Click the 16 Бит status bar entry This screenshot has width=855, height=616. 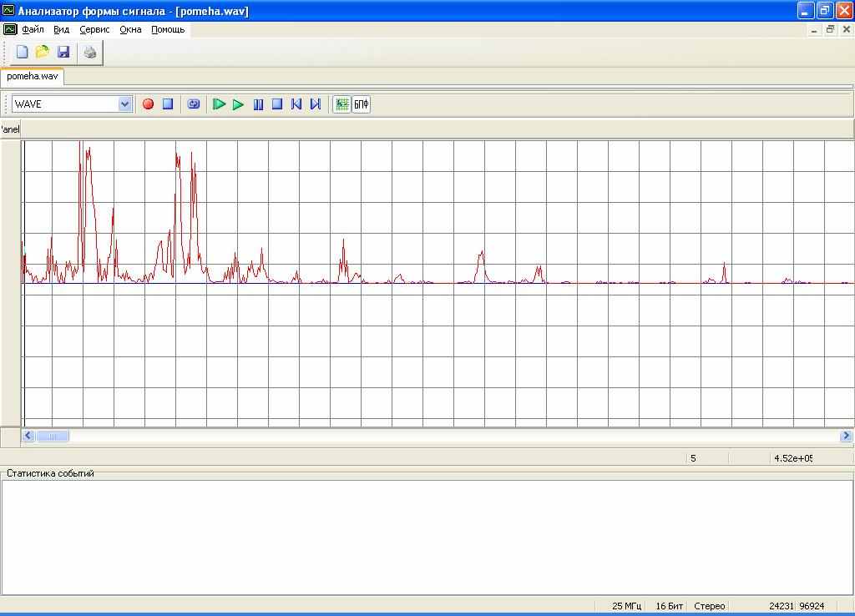pyautogui.click(x=669, y=606)
